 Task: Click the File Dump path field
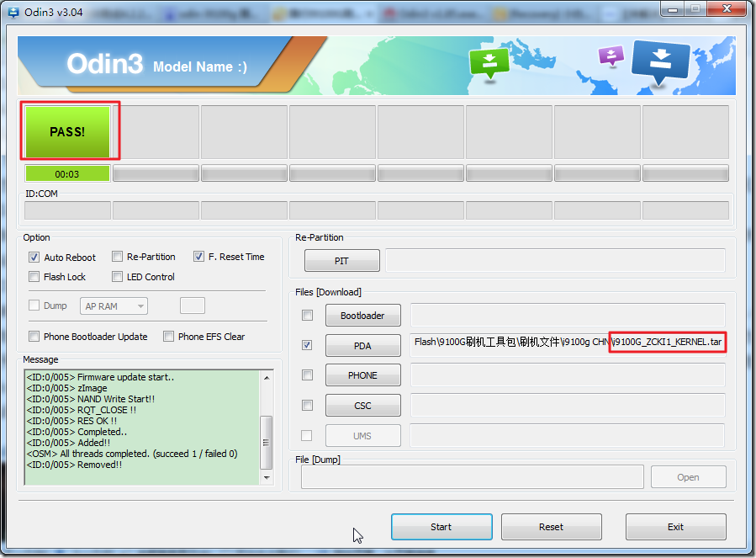point(473,477)
